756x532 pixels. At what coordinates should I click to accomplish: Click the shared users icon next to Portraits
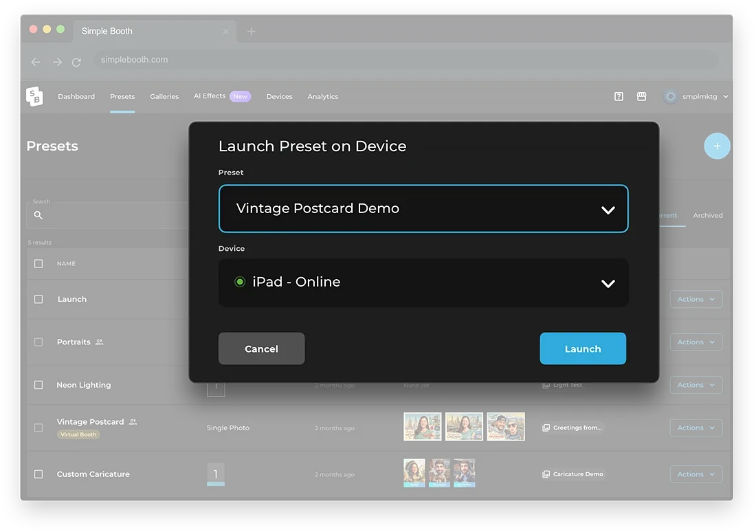100,342
